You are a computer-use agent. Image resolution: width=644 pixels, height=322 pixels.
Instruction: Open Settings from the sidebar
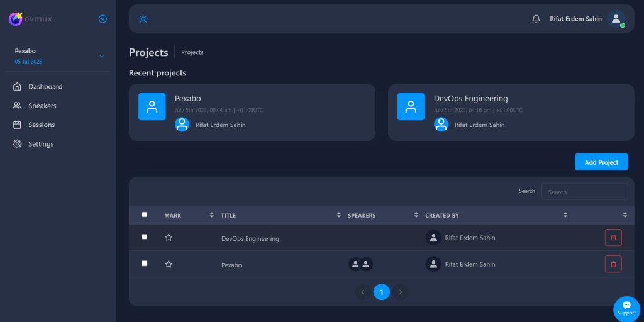(x=41, y=144)
